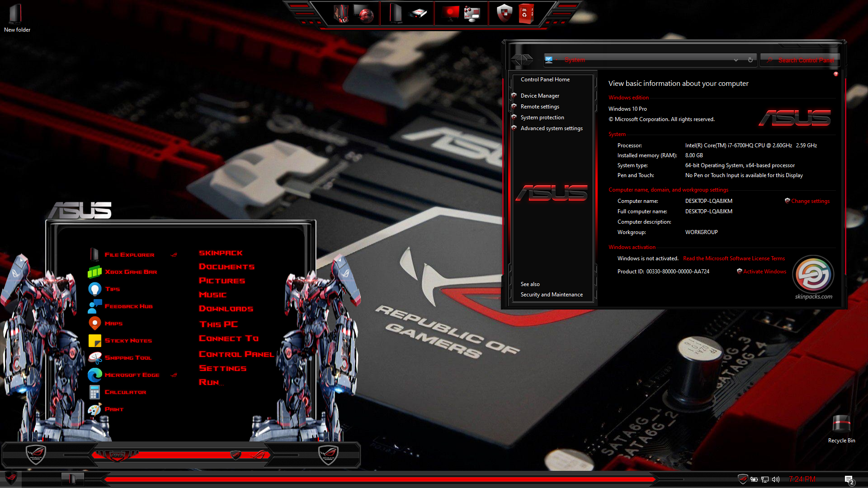
Task: Open Device Manager from sidebar
Action: [x=540, y=96]
